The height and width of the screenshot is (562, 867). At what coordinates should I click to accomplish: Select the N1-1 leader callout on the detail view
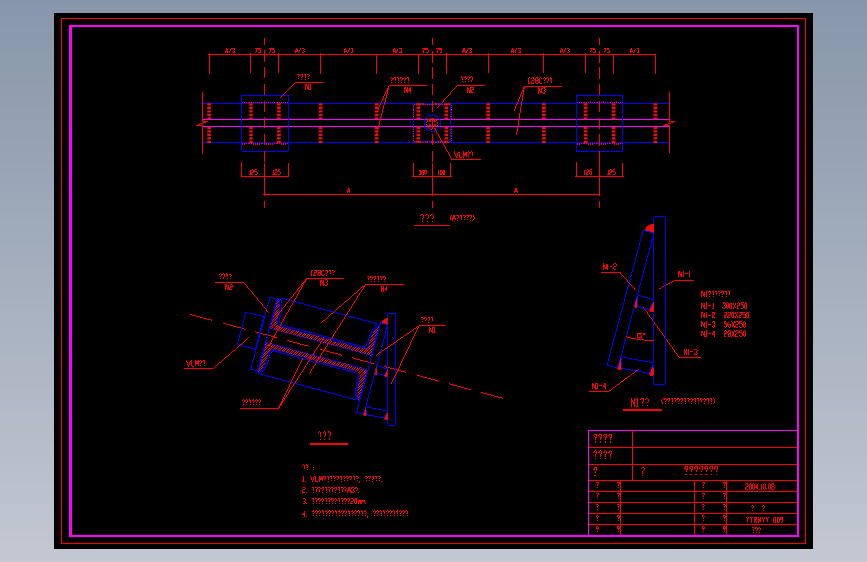click(x=684, y=274)
